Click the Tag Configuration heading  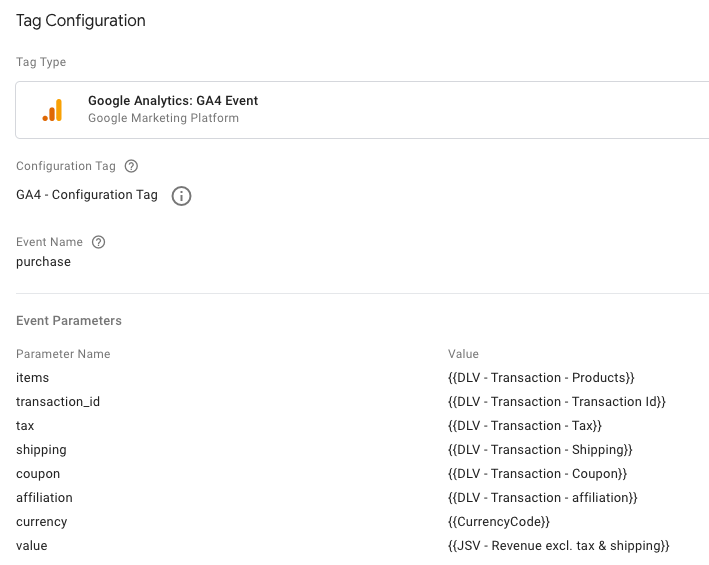(x=81, y=21)
